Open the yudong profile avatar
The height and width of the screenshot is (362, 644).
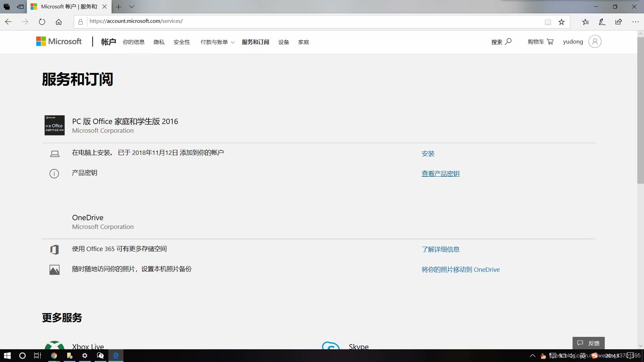click(x=595, y=42)
